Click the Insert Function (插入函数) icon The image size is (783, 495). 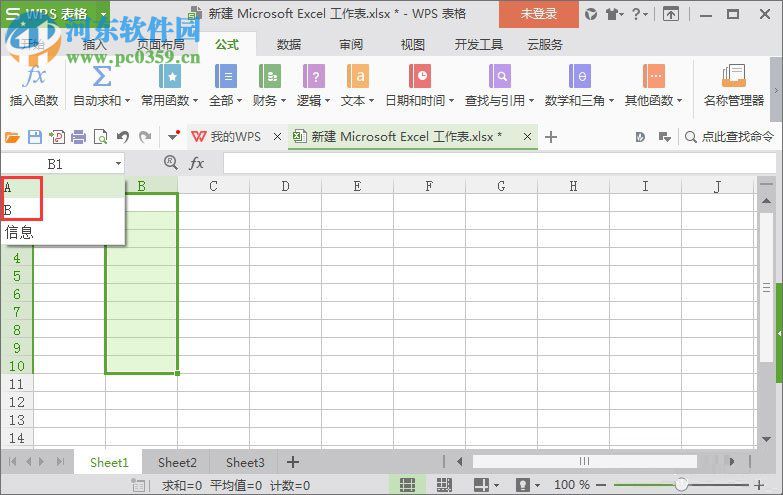[x=34, y=76]
